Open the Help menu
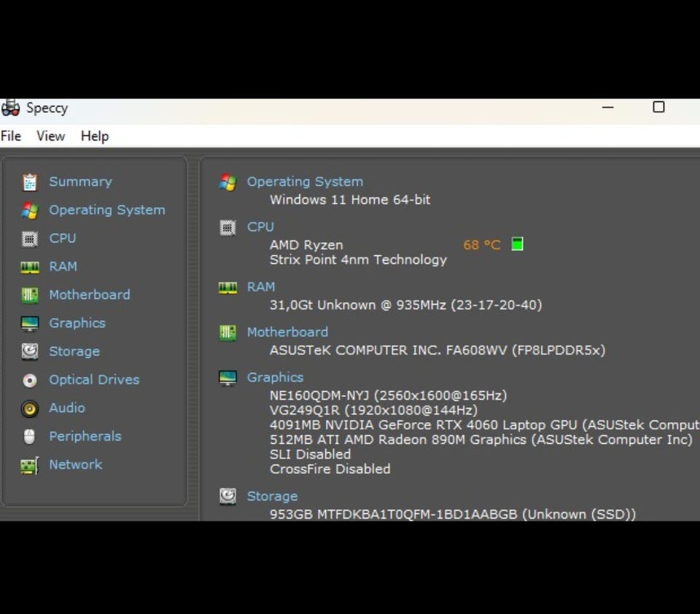 point(95,136)
